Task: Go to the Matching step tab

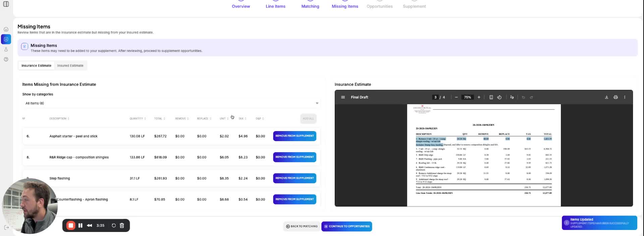Action: (310, 6)
